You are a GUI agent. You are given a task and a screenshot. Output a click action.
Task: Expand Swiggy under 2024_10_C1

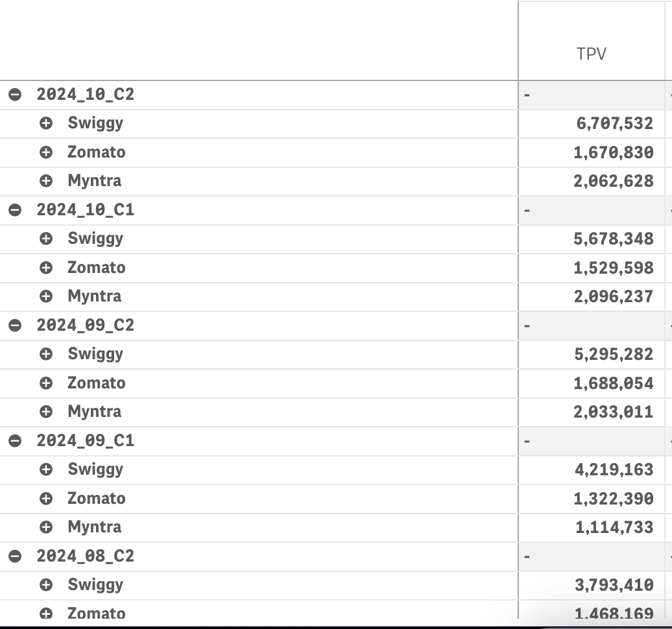(x=46, y=239)
